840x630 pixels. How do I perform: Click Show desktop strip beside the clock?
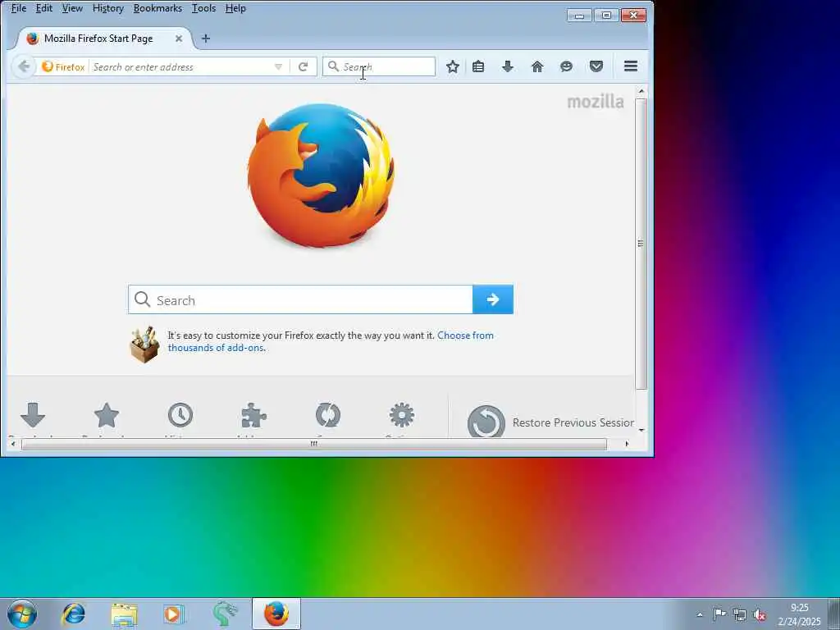click(834, 614)
